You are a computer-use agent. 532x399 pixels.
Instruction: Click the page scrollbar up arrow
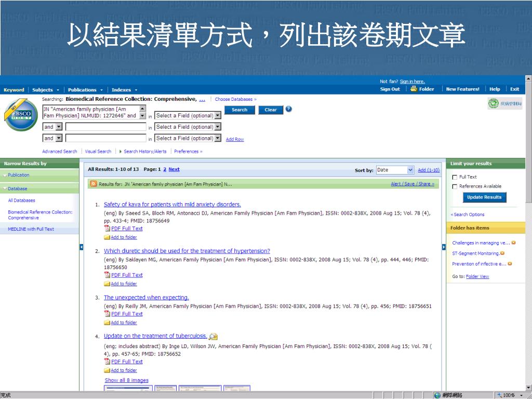pyautogui.click(x=528, y=79)
